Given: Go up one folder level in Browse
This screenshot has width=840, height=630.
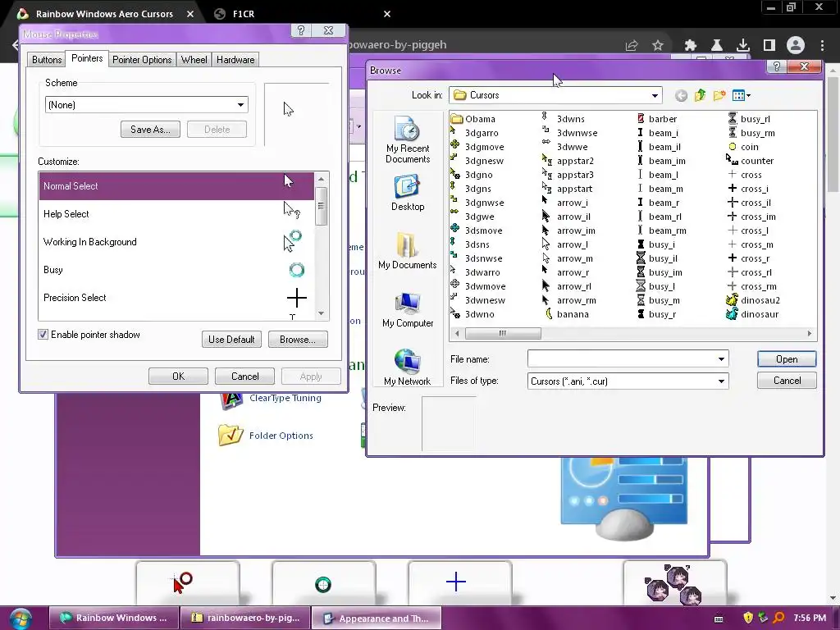Looking at the screenshot, I should 701,95.
